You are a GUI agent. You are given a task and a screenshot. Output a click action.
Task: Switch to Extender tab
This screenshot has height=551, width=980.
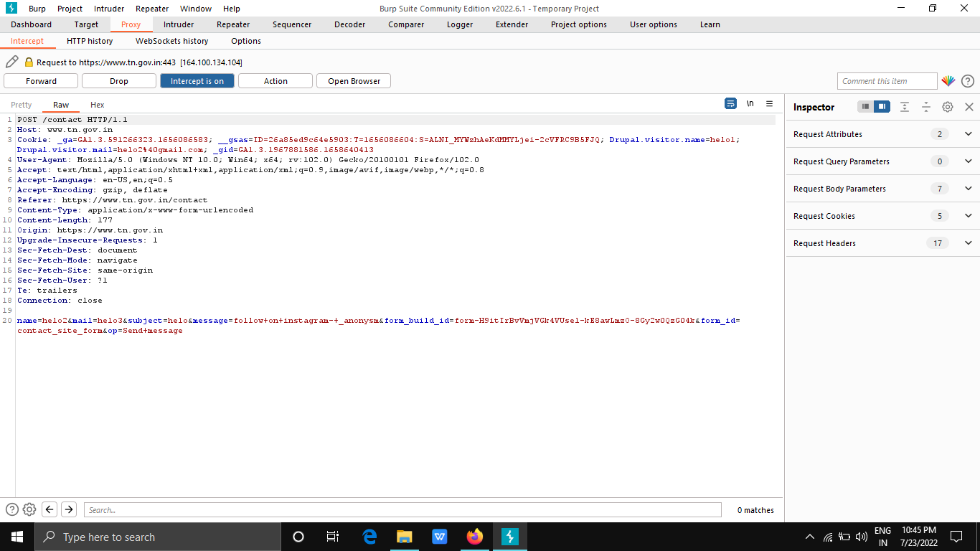point(512,24)
